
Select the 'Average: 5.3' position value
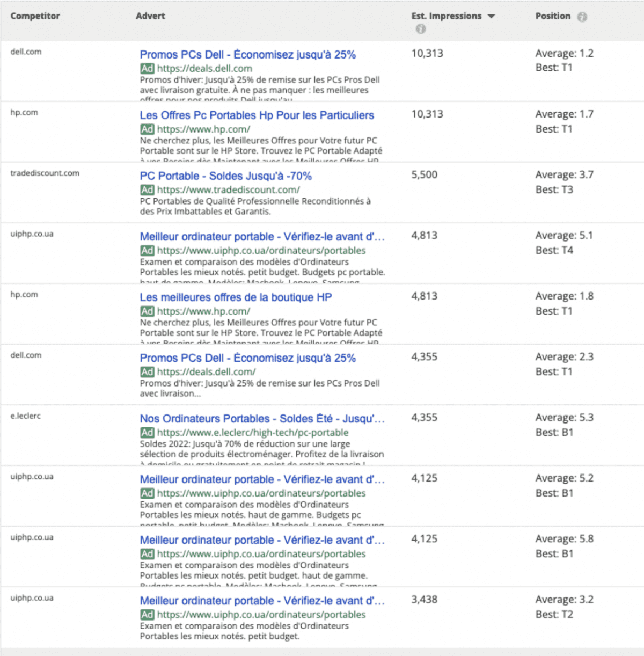click(565, 418)
